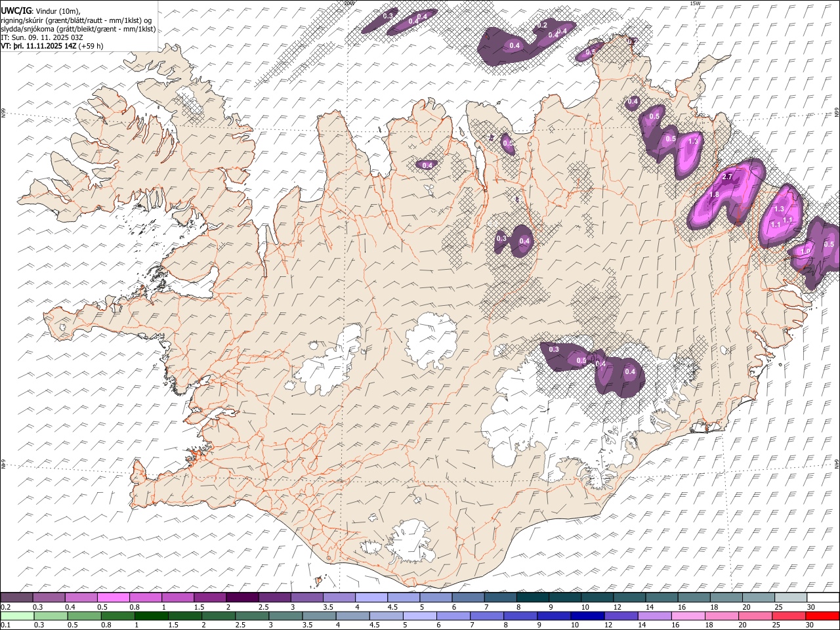Click the light pink 16–18 swatch in lower legend

pos(688,616)
